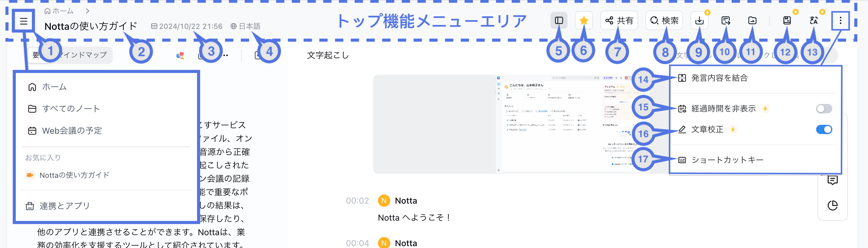The height and width of the screenshot is (248, 868).
Task: Click the お気に入り section label
Action: (43, 157)
